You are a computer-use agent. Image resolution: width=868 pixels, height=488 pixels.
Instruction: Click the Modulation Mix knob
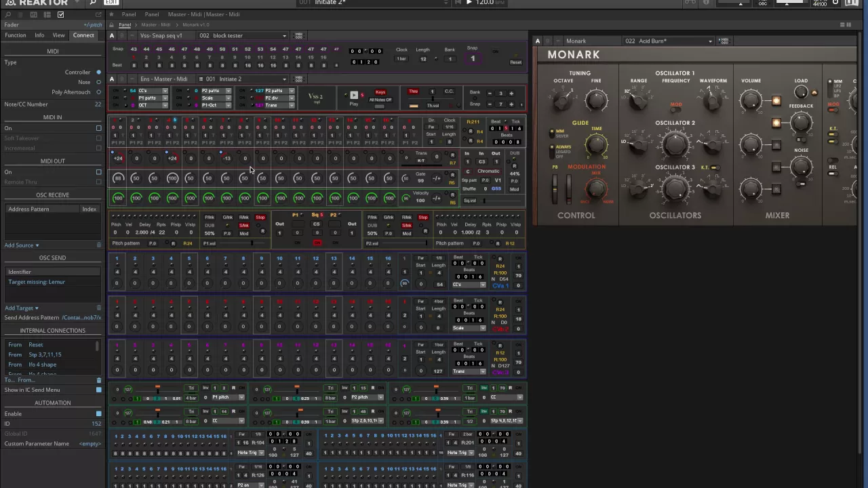[596, 188]
